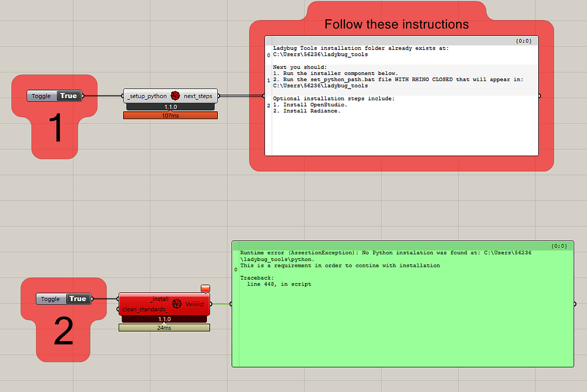Toggle the True value beside step 1
Image resolution: width=587 pixels, height=392 pixels.
point(69,96)
